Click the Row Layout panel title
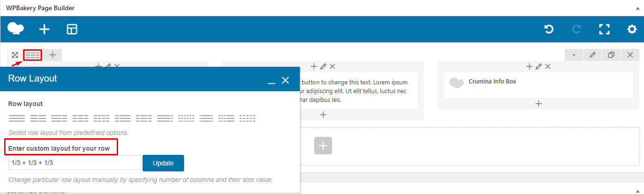 click(x=33, y=79)
